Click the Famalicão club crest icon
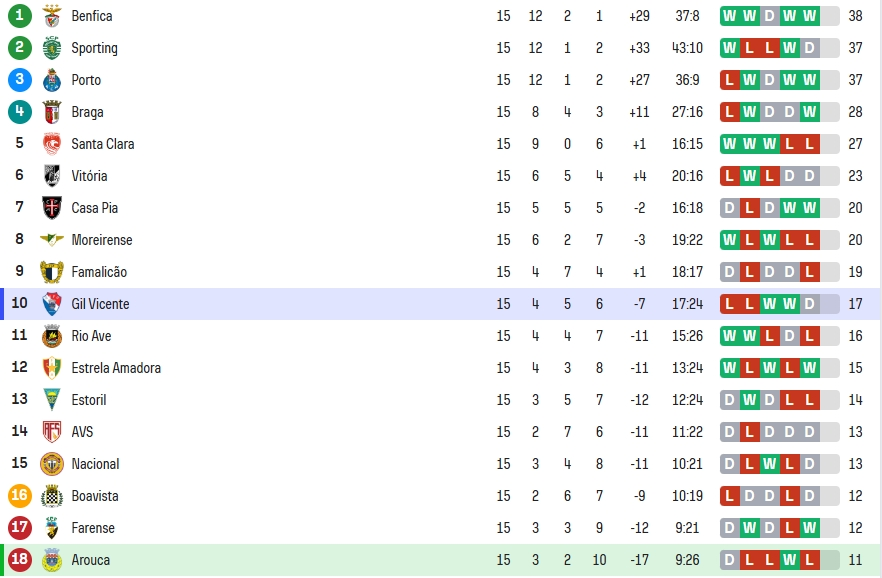The height and width of the screenshot is (578, 882). coord(52,272)
